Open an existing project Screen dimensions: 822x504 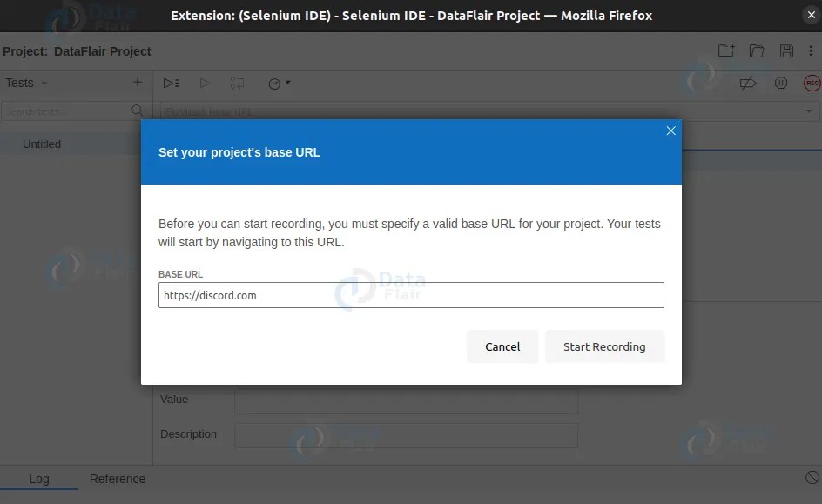tap(756, 50)
